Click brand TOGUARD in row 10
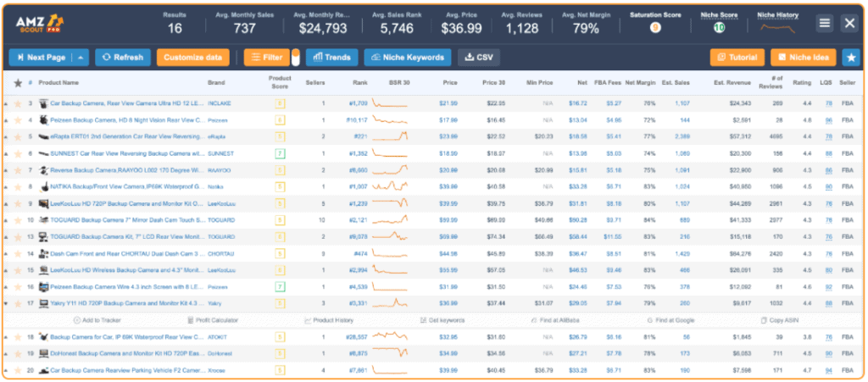Screen dimensions: 868x382 tap(221, 220)
